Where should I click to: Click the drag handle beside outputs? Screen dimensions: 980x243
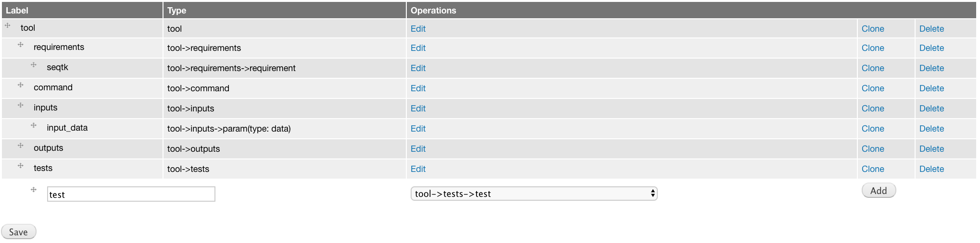point(21,146)
